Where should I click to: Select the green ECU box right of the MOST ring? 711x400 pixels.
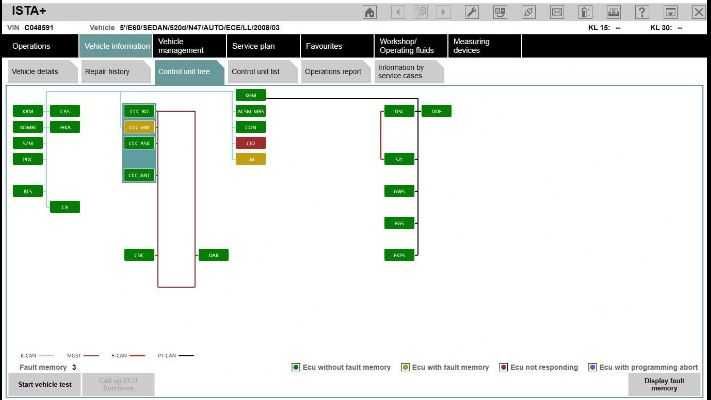[x=214, y=255]
